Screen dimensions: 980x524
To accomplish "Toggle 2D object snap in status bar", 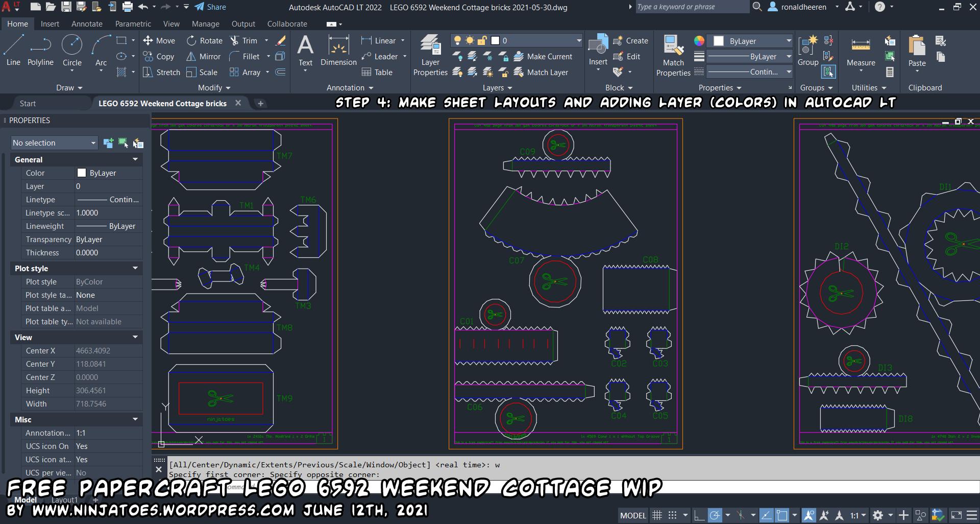I will [x=782, y=515].
